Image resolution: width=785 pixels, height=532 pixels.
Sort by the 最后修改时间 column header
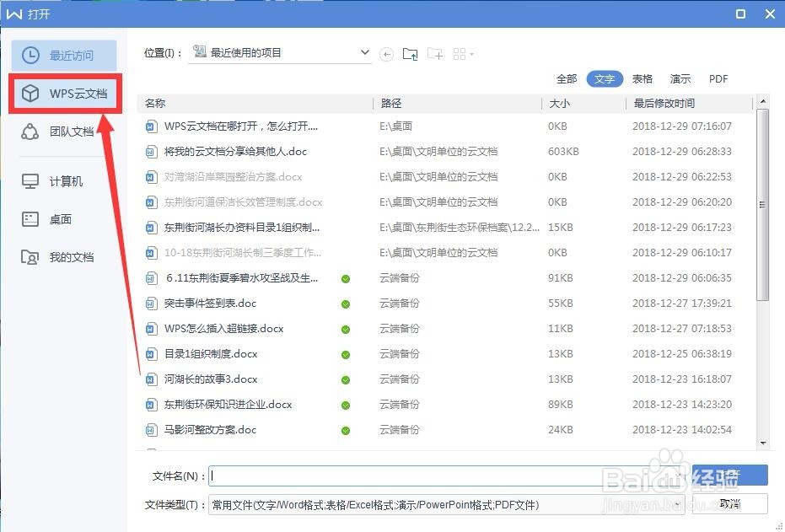(690, 104)
